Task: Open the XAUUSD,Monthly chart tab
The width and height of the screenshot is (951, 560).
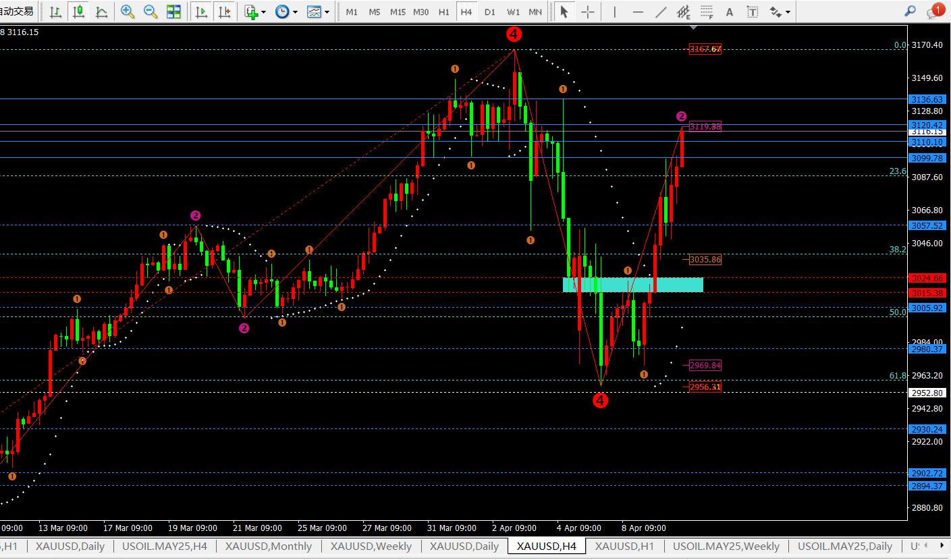Action: point(269,546)
